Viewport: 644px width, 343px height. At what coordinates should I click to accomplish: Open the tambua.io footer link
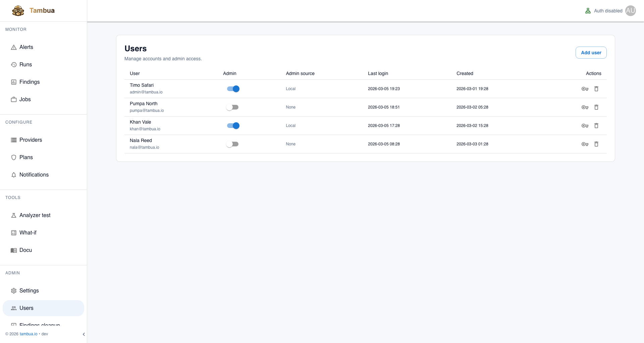(x=28, y=334)
